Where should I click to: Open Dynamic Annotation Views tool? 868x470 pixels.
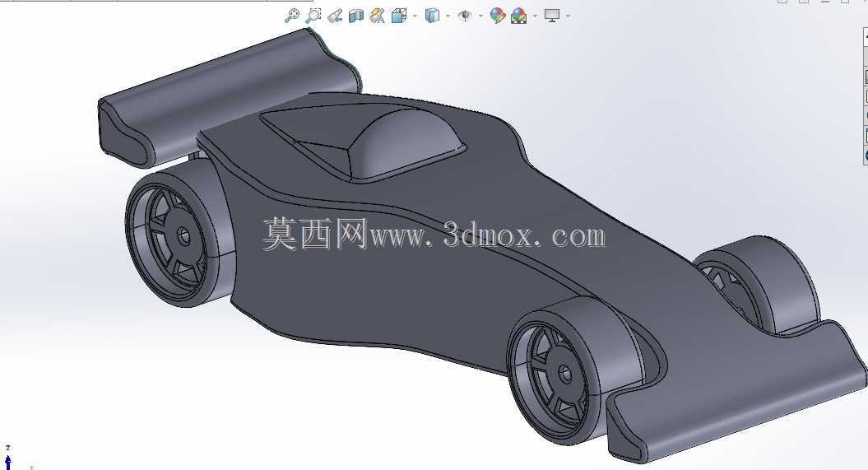pyautogui.click(x=378, y=16)
